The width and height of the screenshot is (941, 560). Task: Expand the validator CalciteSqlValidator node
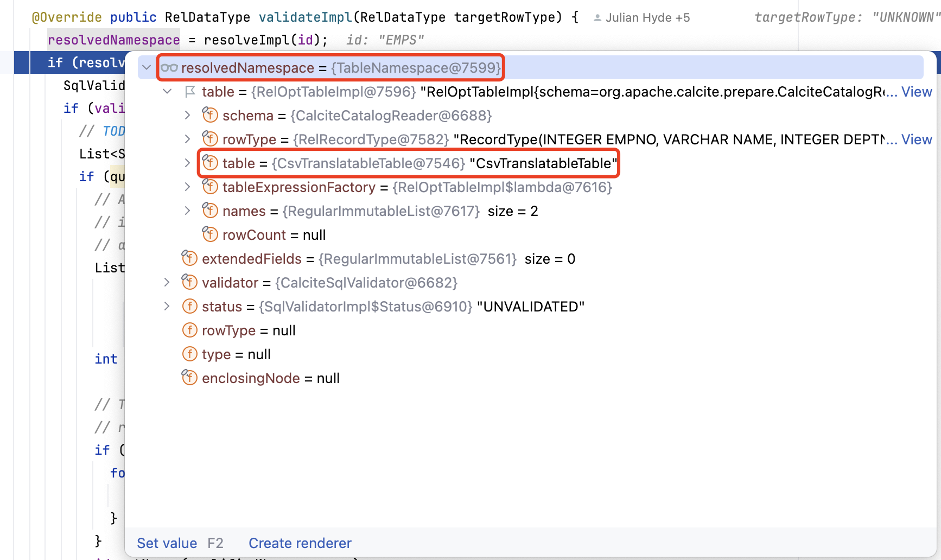(167, 282)
